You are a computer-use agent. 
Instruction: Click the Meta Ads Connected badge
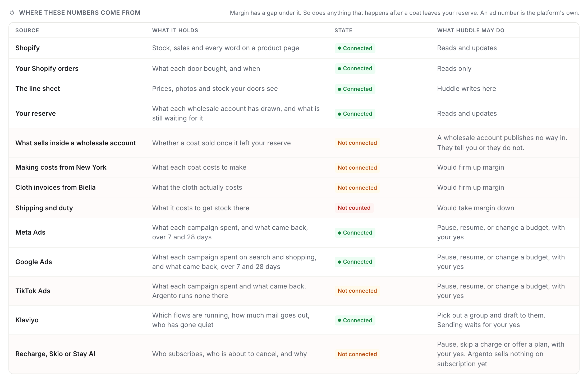[355, 233]
